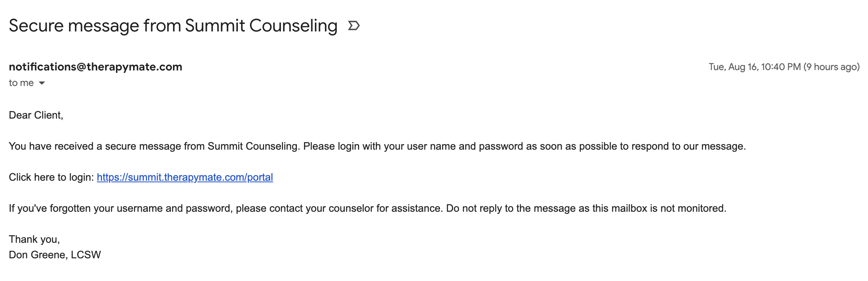Screen dimensions: 868x281
Task: Click "this mailbox is not monitored" phrase
Action: pos(659,208)
